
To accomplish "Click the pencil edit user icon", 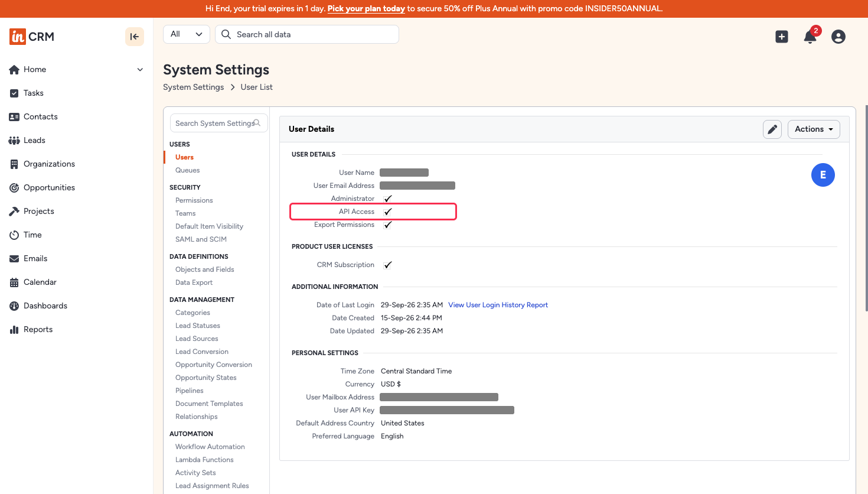I will tap(772, 129).
